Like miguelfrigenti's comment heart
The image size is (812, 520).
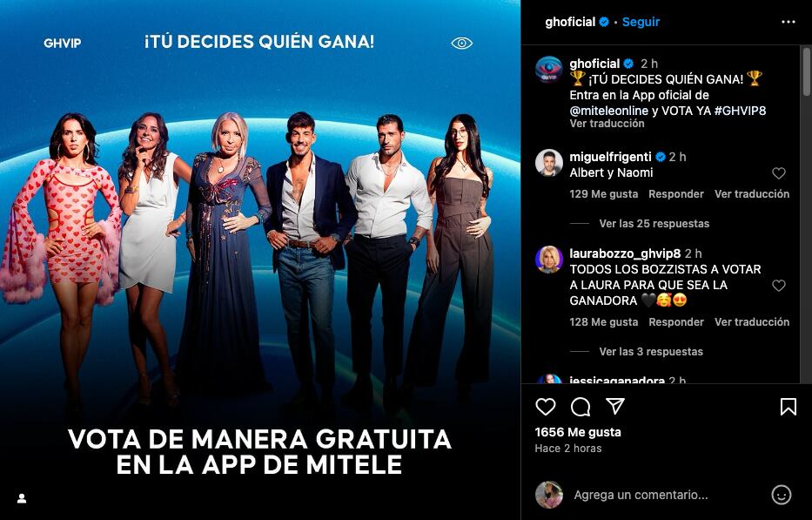point(778,173)
